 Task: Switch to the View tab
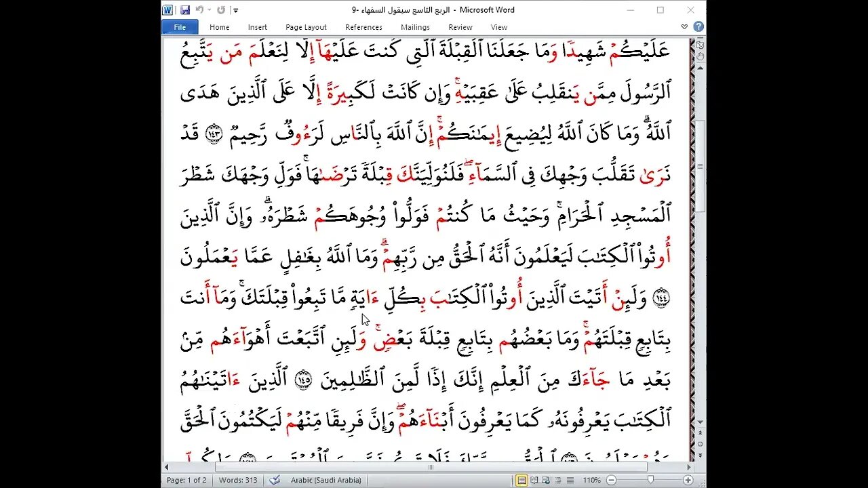click(499, 27)
